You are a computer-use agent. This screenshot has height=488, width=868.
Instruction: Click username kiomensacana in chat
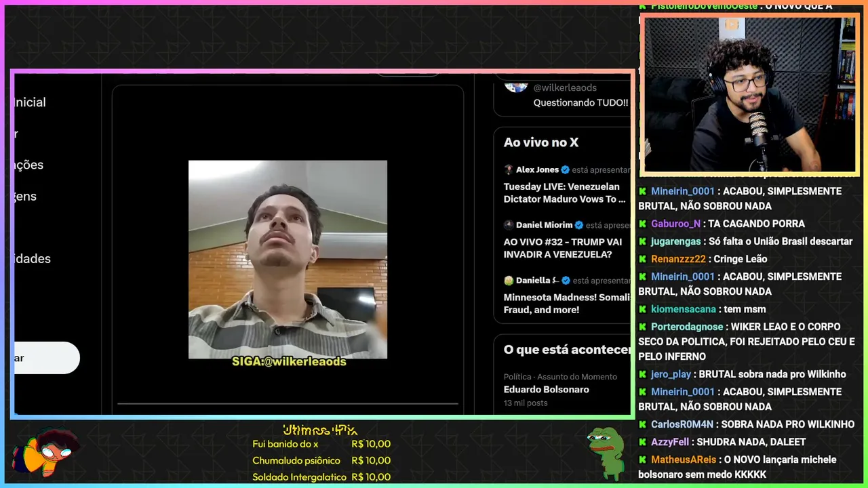point(684,309)
